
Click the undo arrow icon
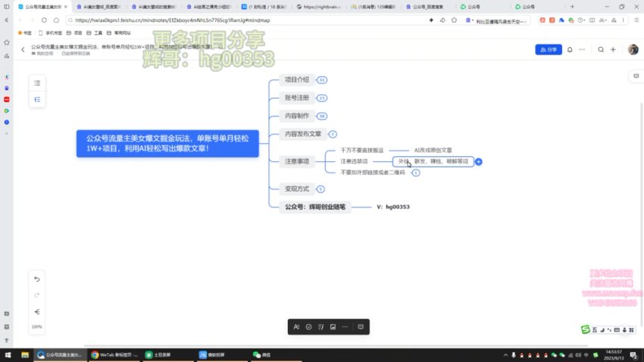(x=37, y=279)
